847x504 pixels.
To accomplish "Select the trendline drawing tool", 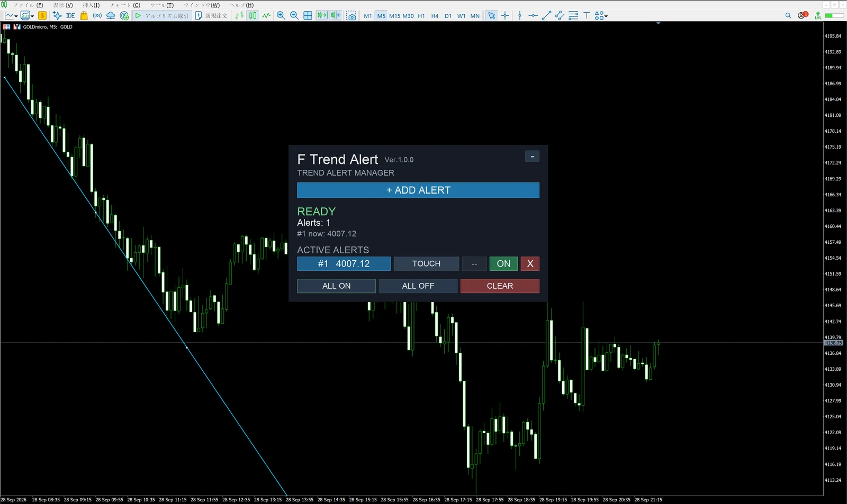I will (x=546, y=16).
